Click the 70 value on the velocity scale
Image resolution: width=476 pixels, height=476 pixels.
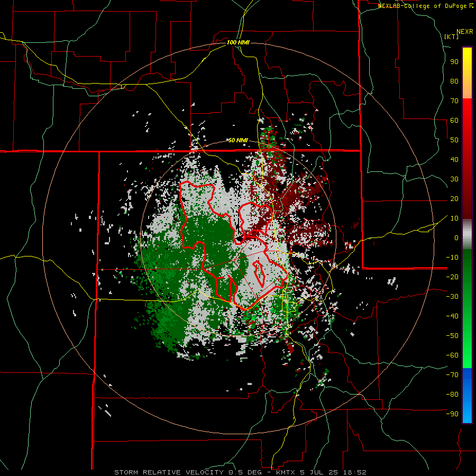(x=454, y=101)
